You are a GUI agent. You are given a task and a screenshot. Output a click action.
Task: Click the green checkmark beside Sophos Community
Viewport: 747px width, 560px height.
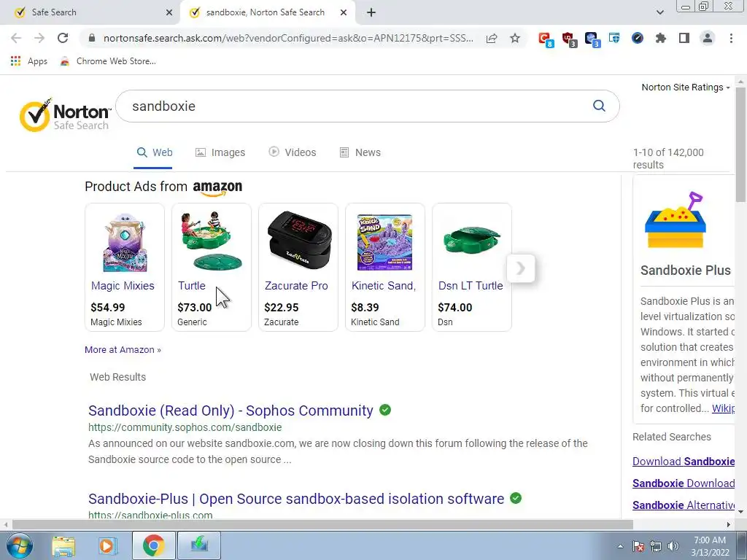tap(385, 410)
